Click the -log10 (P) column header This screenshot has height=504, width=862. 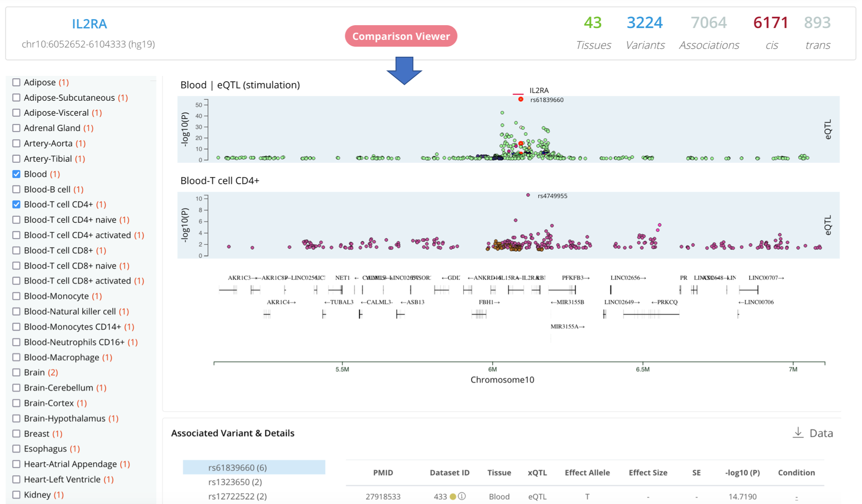tap(743, 472)
